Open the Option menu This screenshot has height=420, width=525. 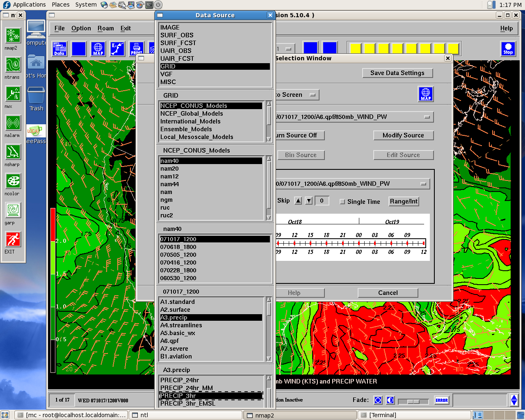coord(81,28)
